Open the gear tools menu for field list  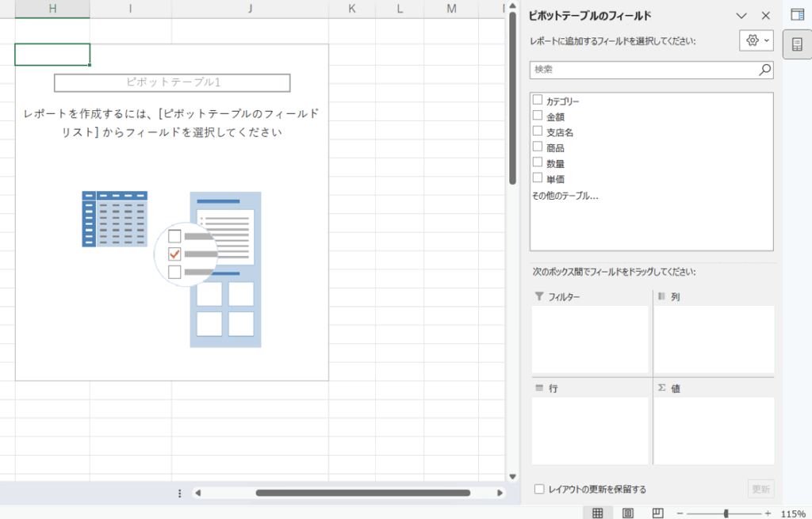756,40
